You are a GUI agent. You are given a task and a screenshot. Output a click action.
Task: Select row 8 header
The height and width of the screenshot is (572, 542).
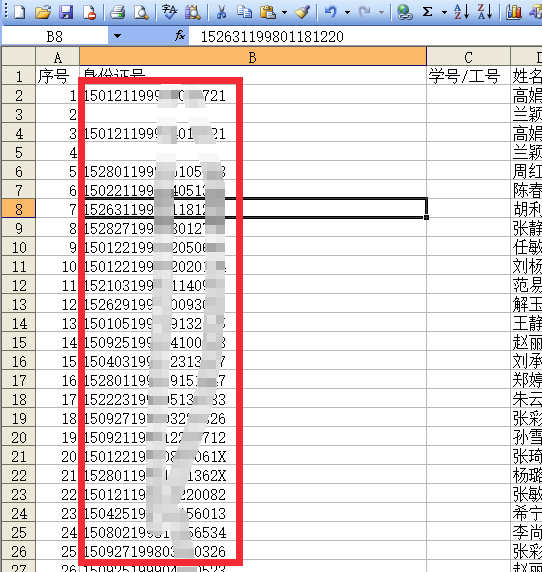click(x=19, y=209)
